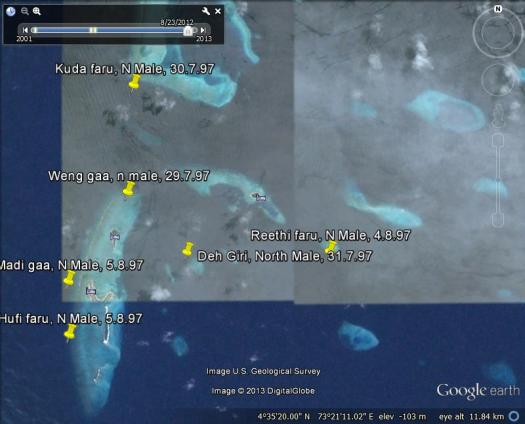
Task: Click the historical imagery clock icon
Action: click(x=11, y=11)
